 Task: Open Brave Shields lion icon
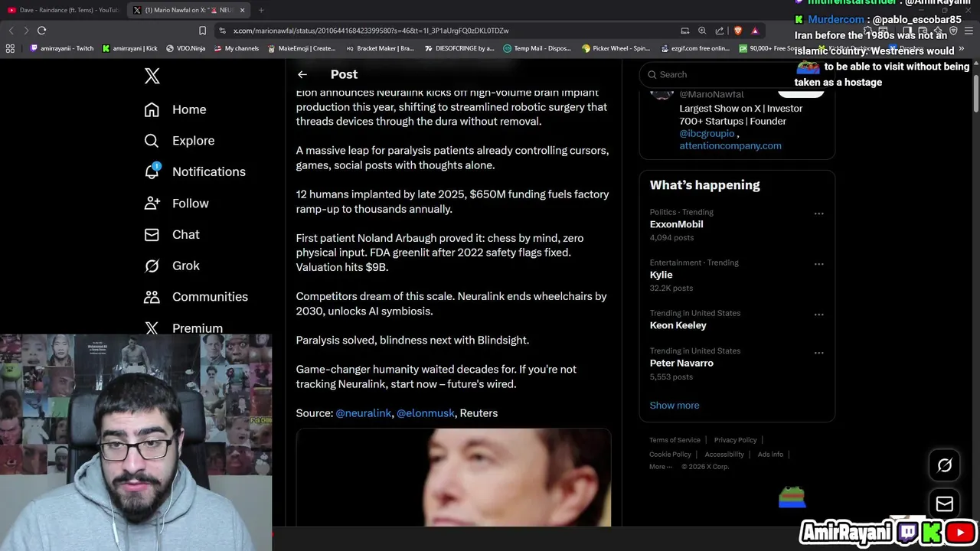(x=737, y=31)
